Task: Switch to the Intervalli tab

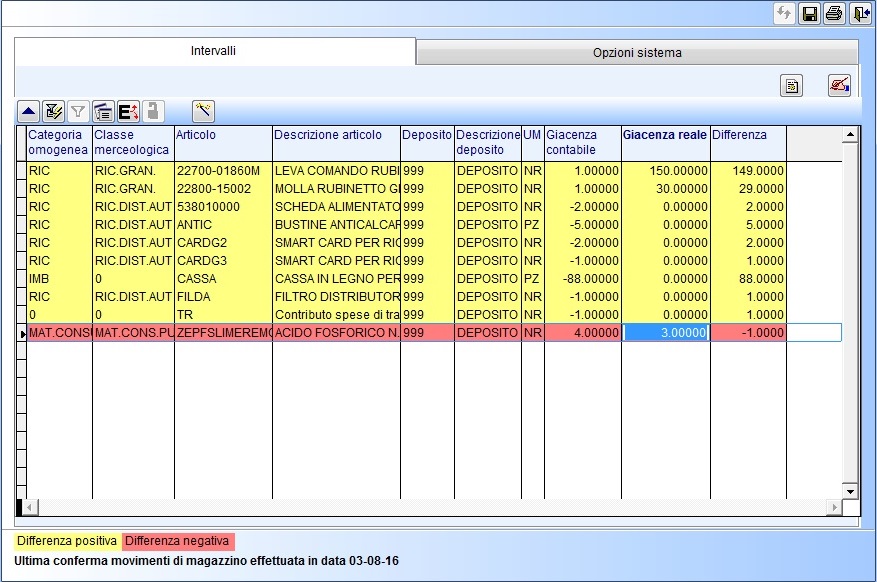Action: [214, 51]
